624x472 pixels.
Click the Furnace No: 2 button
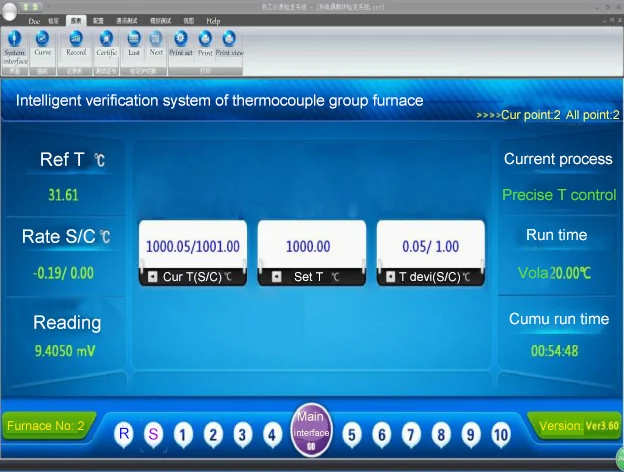tap(45, 426)
